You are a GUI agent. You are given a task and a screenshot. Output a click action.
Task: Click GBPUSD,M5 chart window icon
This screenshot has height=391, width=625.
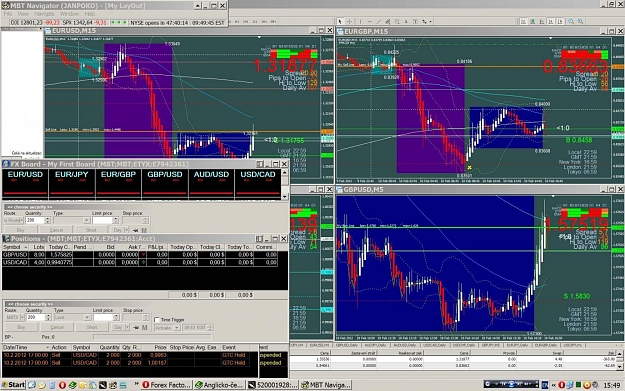pyautogui.click(x=340, y=189)
